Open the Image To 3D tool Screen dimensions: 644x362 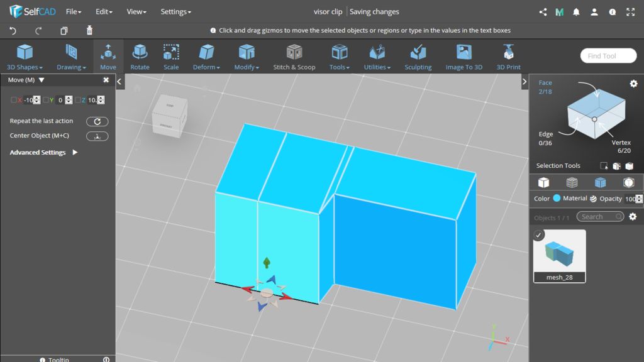(464, 57)
